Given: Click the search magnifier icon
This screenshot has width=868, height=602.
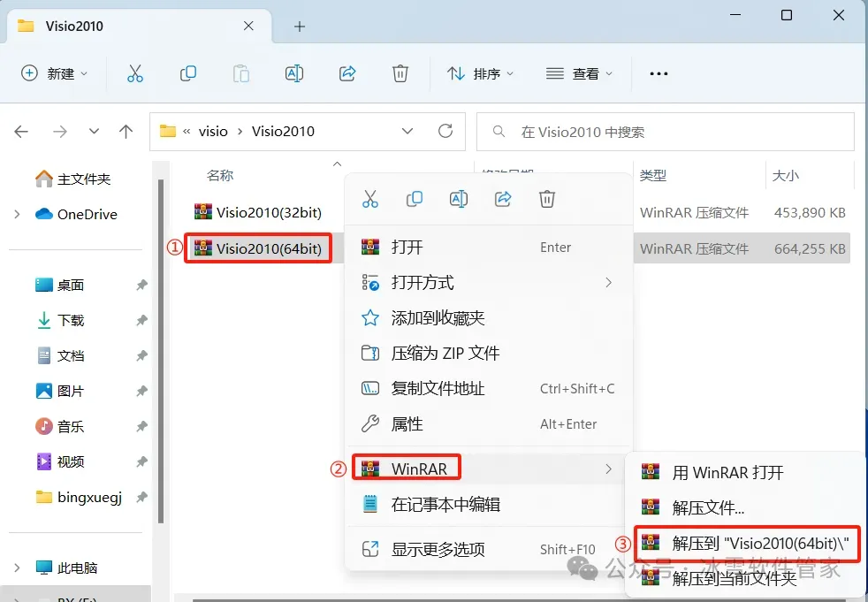Looking at the screenshot, I should pyautogui.click(x=499, y=131).
